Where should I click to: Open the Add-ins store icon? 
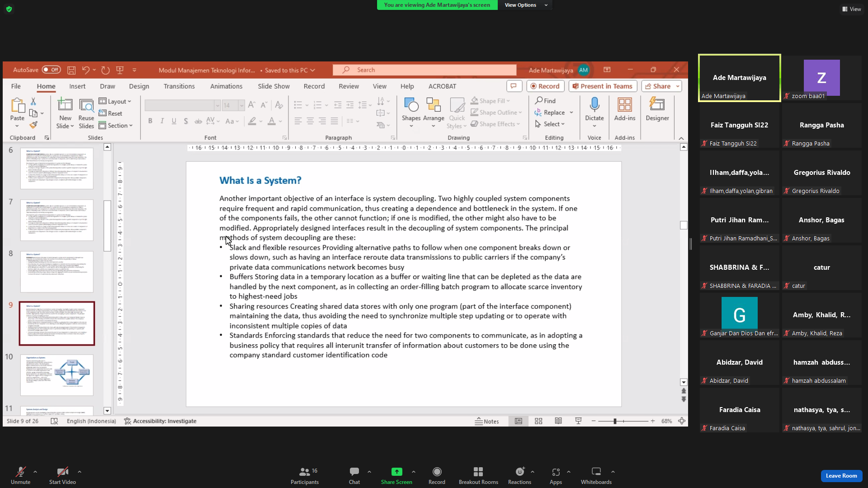[625, 105]
